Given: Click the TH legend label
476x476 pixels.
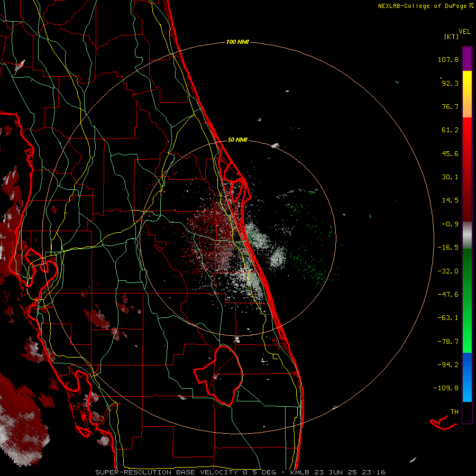Looking at the screenshot, I should click(x=454, y=412).
